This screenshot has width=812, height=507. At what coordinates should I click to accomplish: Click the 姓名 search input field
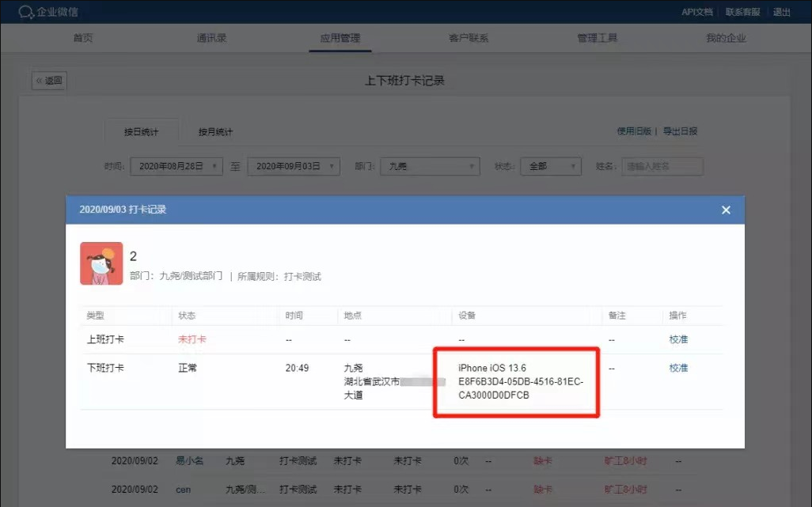click(662, 167)
